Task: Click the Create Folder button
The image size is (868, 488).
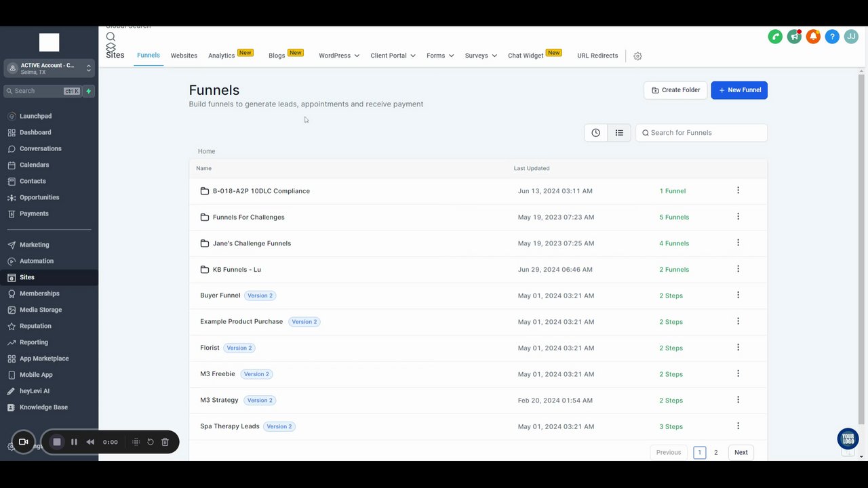Action: click(675, 90)
